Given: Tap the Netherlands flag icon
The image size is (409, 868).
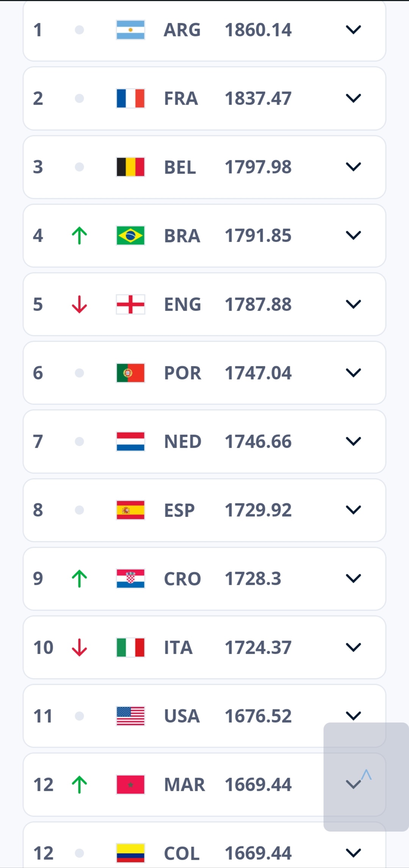Looking at the screenshot, I should pyautogui.click(x=130, y=442).
